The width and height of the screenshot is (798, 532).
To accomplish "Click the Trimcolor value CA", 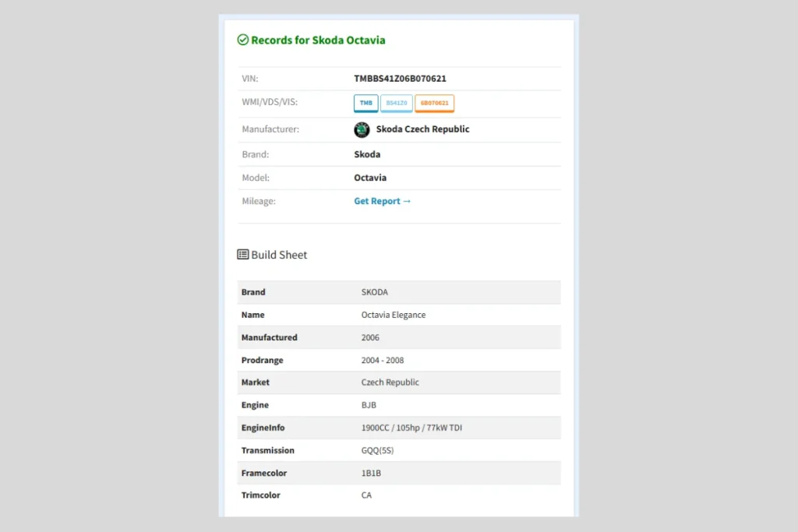I will (x=366, y=495).
